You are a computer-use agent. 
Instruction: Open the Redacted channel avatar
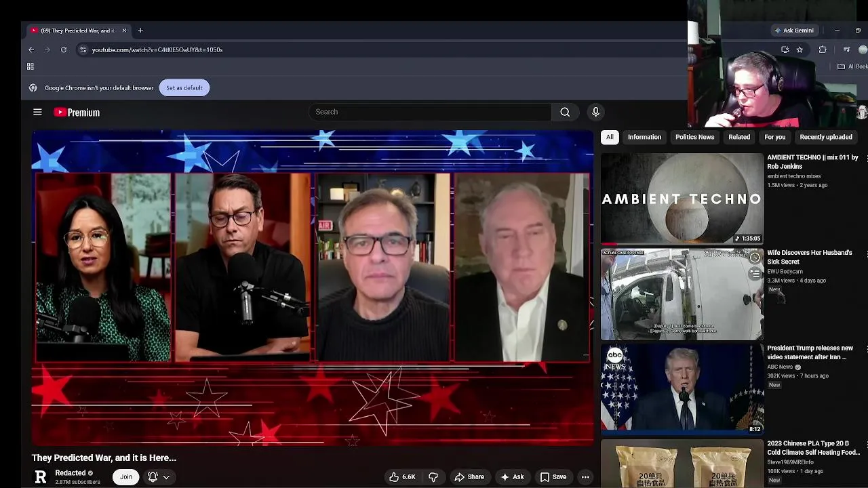click(41, 477)
